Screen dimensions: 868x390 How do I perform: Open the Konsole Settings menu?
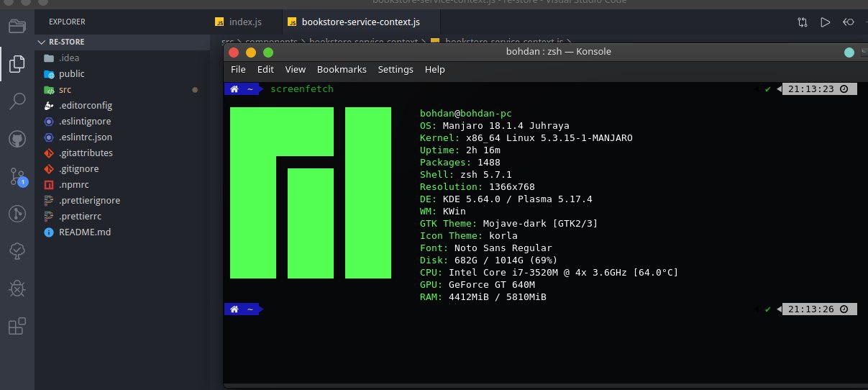point(396,70)
